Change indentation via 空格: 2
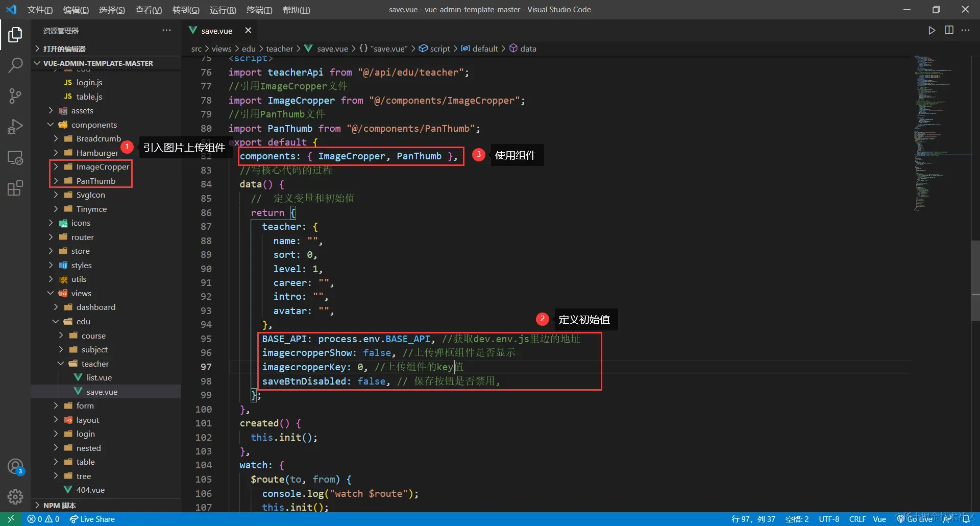980x526 pixels. 797,519
